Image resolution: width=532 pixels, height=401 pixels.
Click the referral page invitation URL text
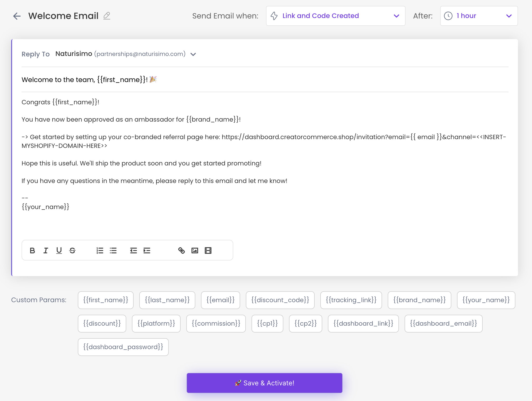264,141
